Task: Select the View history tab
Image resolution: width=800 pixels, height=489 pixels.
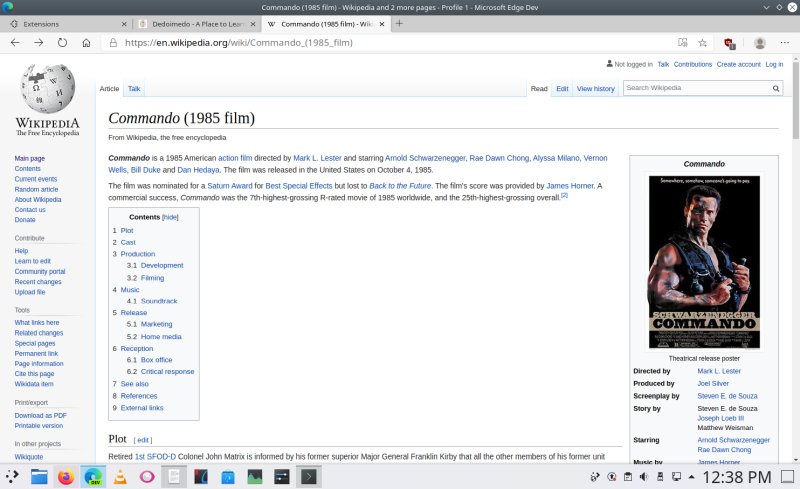Action: click(x=595, y=89)
